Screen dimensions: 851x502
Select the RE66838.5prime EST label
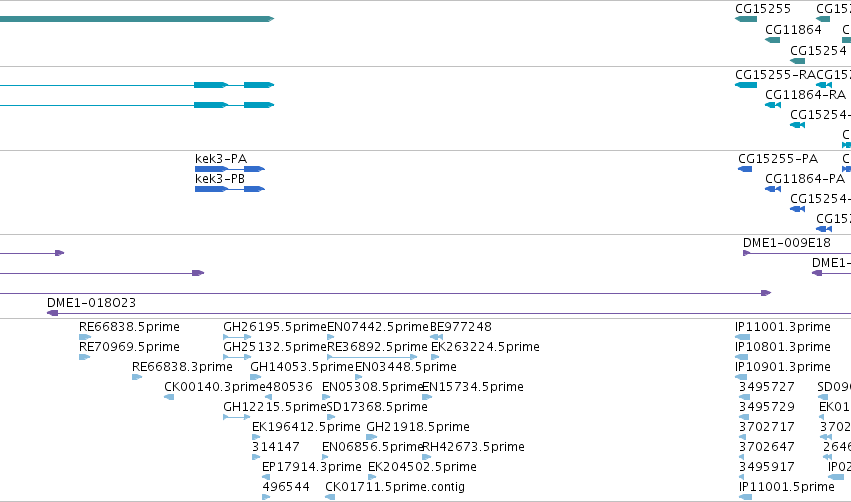pyautogui.click(x=129, y=327)
